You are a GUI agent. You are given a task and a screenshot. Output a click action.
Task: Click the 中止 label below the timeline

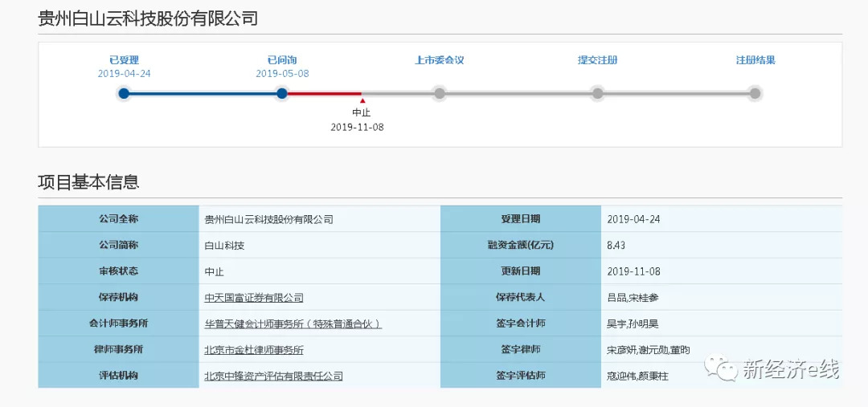coord(362,113)
